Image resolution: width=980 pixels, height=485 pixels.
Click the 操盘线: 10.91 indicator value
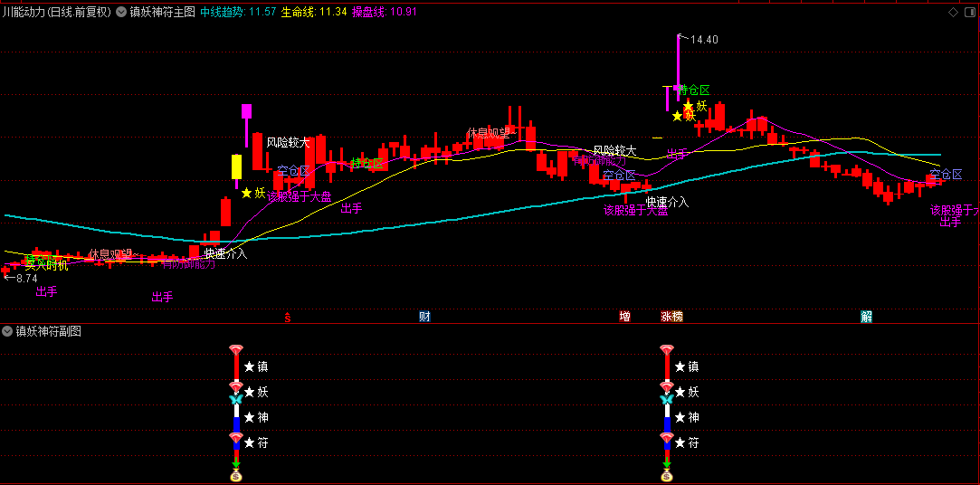[x=385, y=12]
